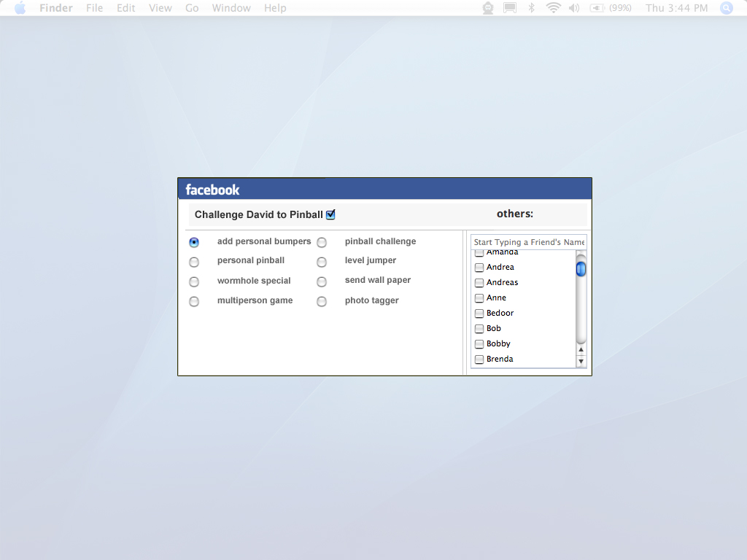Tick the Bedoor friend checkbox
This screenshot has width=747, height=560.
479,314
